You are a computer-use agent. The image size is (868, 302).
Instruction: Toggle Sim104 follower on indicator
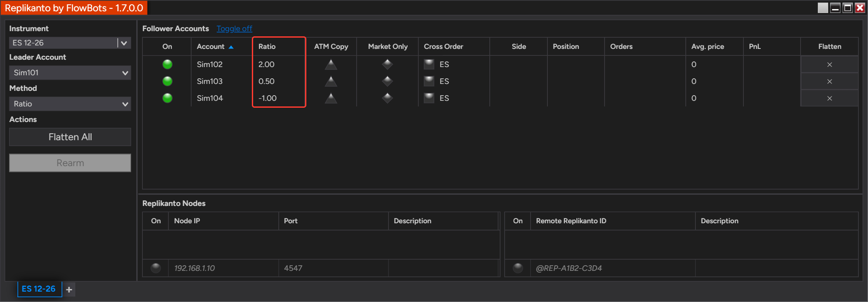click(x=167, y=98)
